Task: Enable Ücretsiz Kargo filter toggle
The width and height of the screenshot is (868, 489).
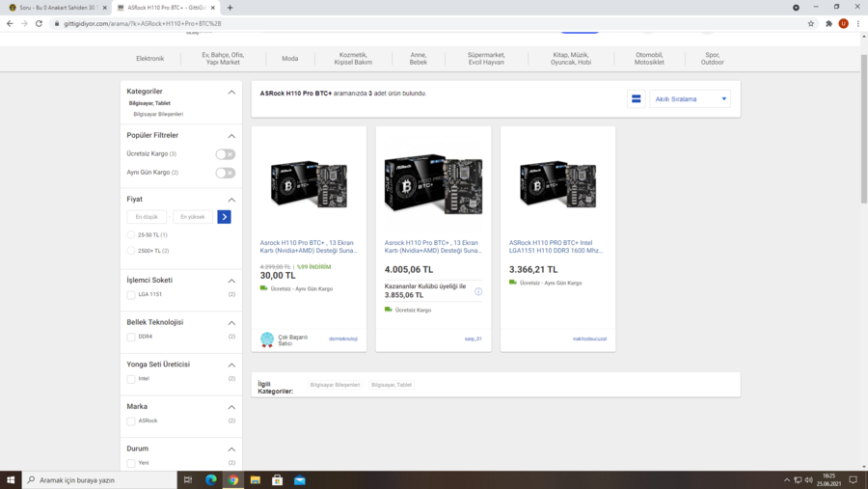Action: 226,154
